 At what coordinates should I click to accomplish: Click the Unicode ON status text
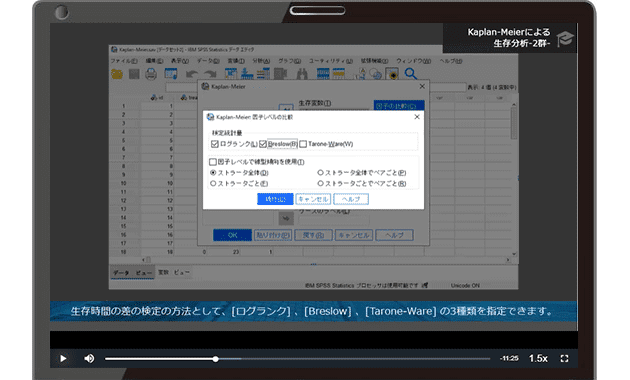(465, 286)
